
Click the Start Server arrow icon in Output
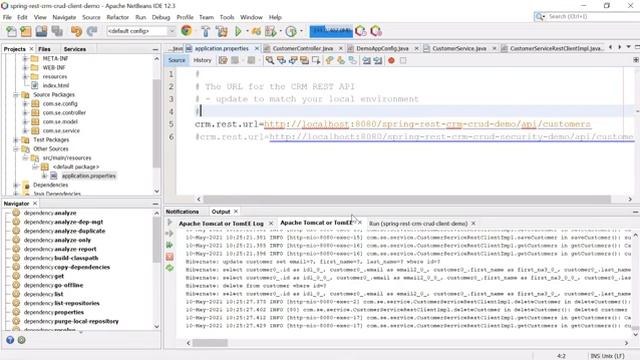click(170, 222)
